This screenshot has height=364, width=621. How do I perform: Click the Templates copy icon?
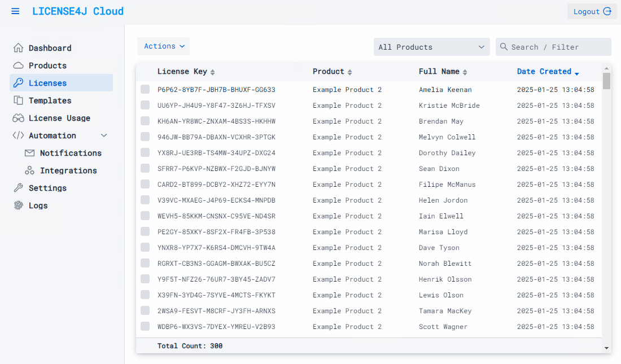(x=19, y=100)
